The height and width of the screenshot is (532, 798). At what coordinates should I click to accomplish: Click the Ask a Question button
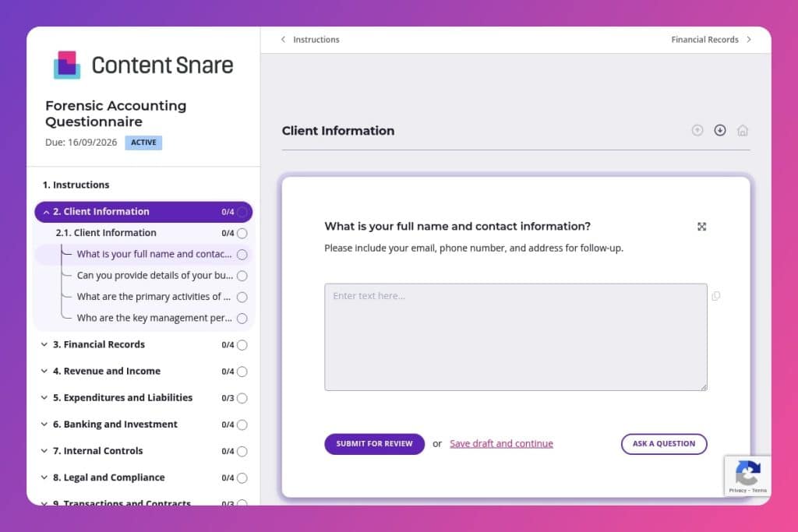[664, 443]
